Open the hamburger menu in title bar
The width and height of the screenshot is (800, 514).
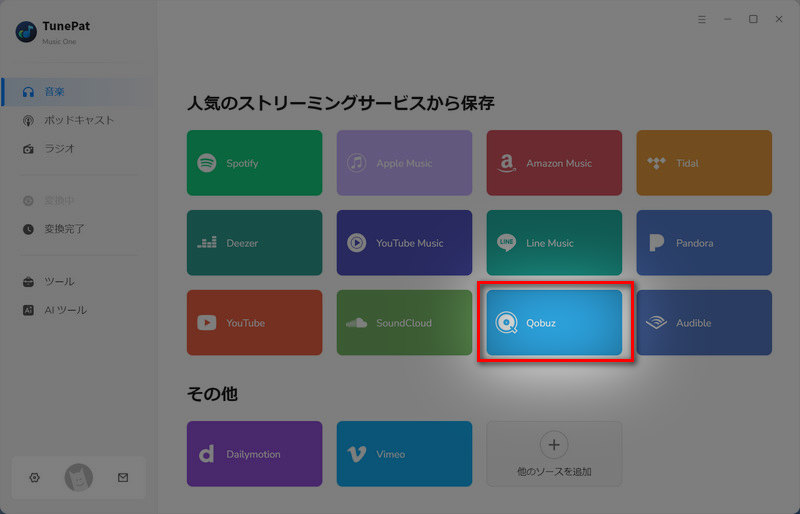pyautogui.click(x=702, y=19)
